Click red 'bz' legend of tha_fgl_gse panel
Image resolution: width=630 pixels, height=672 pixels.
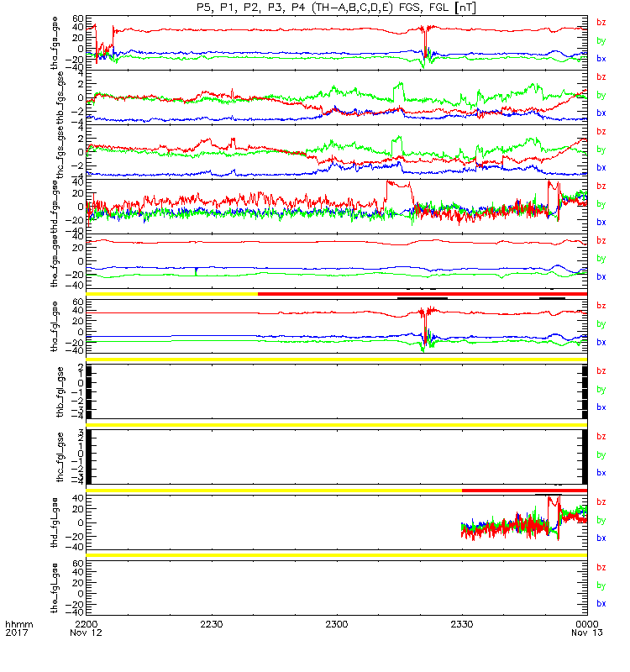(601, 306)
